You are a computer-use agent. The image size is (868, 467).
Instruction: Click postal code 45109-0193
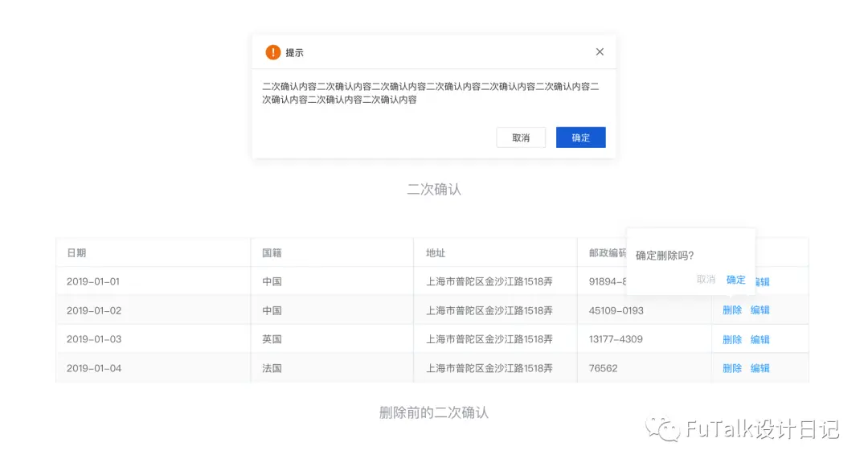(x=616, y=311)
